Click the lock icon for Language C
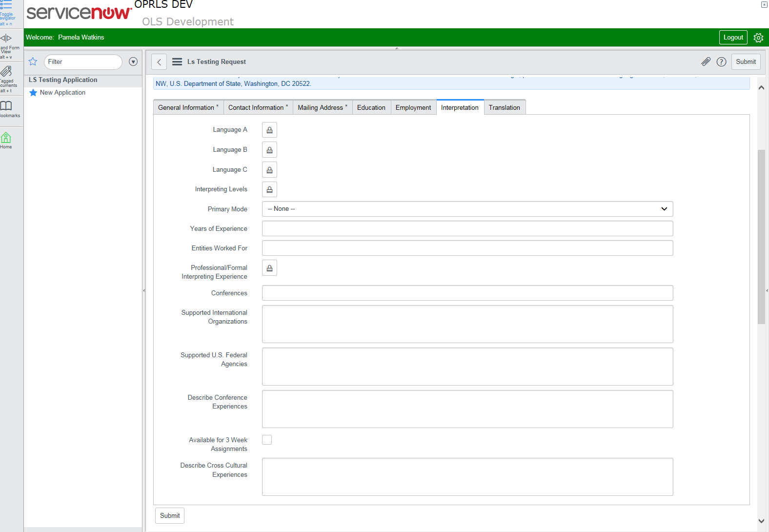Viewport: 769px width, 532px height. (269, 170)
